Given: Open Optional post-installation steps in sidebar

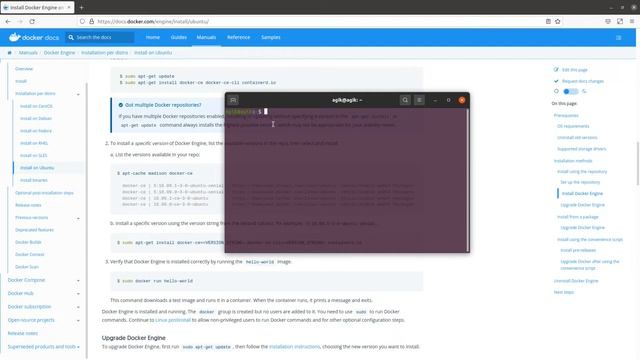Looking at the screenshot, I should click(x=44, y=193).
